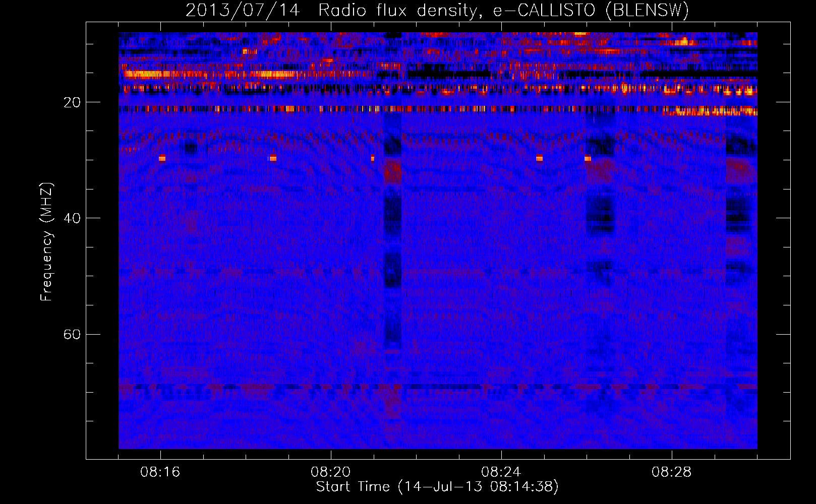The height and width of the screenshot is (504, 816).
Task: Click the '08:16' time tick label
Action: pyautogui.click(x=160, y=472)
